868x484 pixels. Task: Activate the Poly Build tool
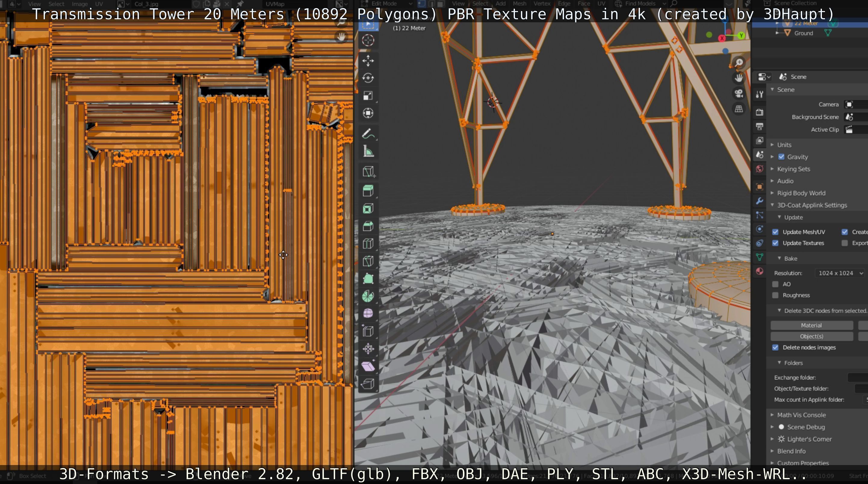pyautogui.click(x=368, y=279)
